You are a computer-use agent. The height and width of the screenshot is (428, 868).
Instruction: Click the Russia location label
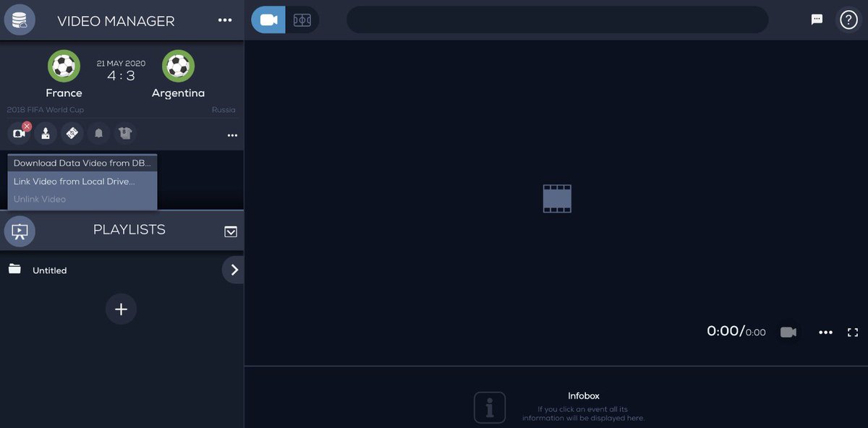(224, 110)
